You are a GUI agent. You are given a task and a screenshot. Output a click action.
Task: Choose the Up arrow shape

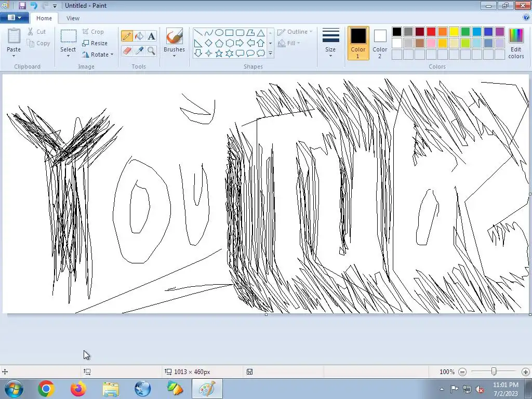coord(261,43)
